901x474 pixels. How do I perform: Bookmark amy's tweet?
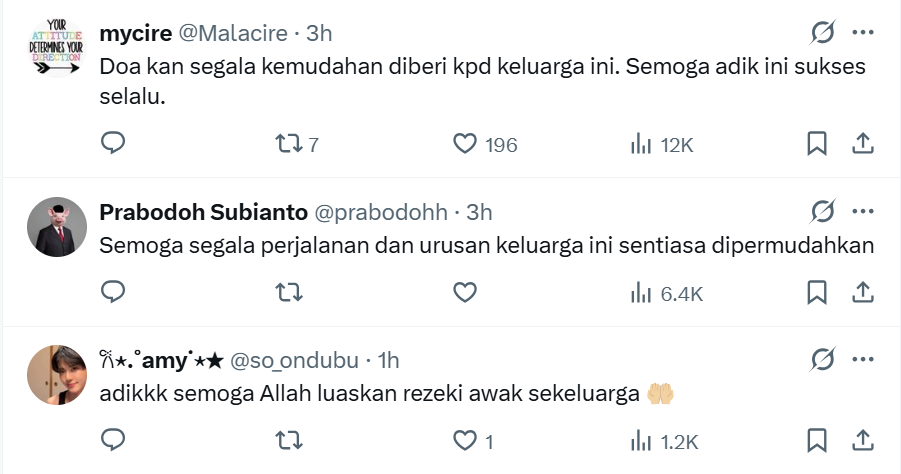pyautogui.click(x=817, y=440)
